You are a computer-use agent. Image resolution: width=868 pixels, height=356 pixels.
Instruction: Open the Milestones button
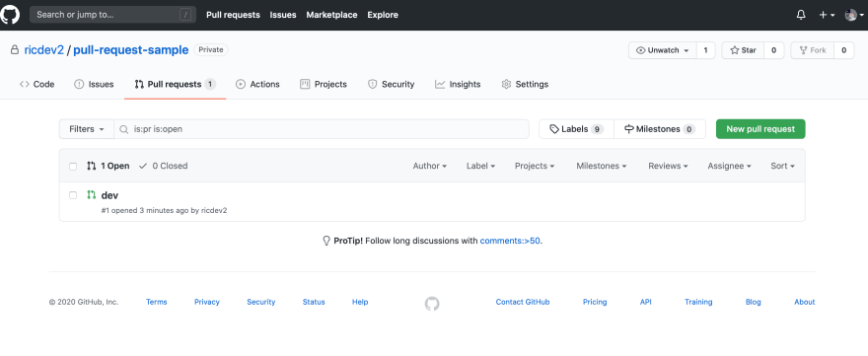point(660,129)
